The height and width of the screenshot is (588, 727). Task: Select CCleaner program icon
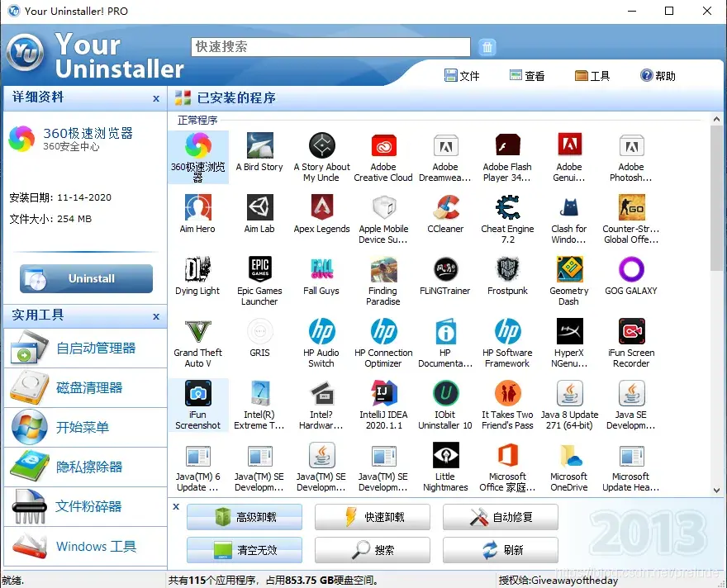[x=445, y=207]
